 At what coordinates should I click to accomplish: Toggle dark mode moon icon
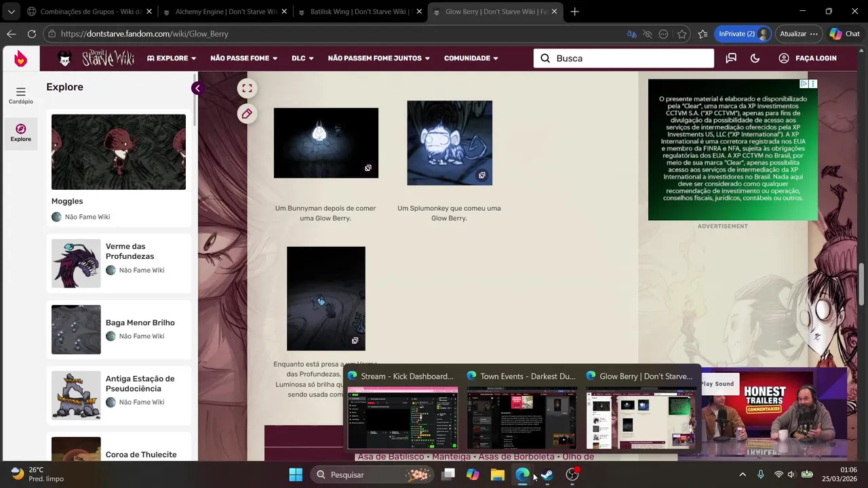coord(755,58)
